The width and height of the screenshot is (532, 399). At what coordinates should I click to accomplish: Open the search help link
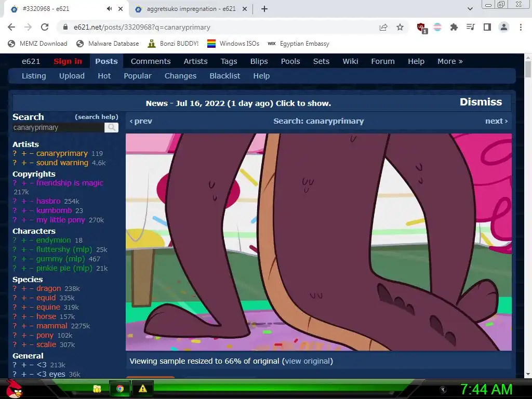[x=96, y=117]
